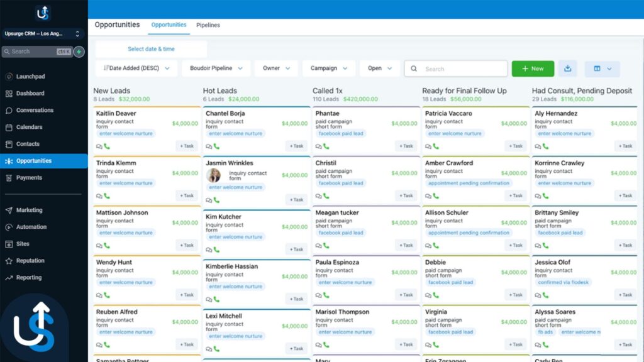644x362 pixels.
Task: Select the Opportunities sidebar item
Action: (44, 161)
